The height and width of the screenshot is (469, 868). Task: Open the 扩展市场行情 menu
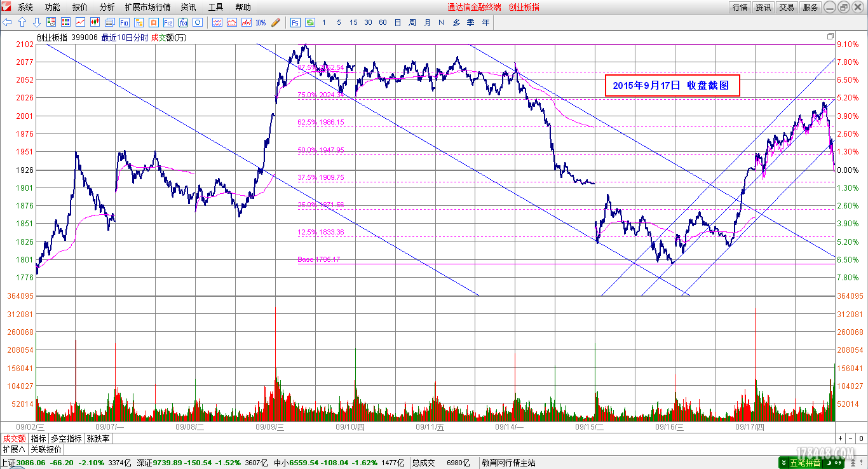[x=148, y=7]
